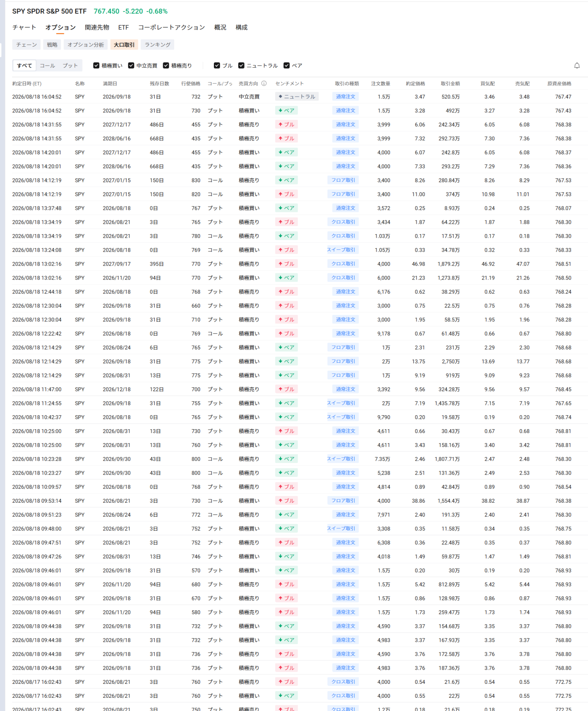
Task: Click timestamp 2026/08/18 11:47:00
Action: [37, 389]
